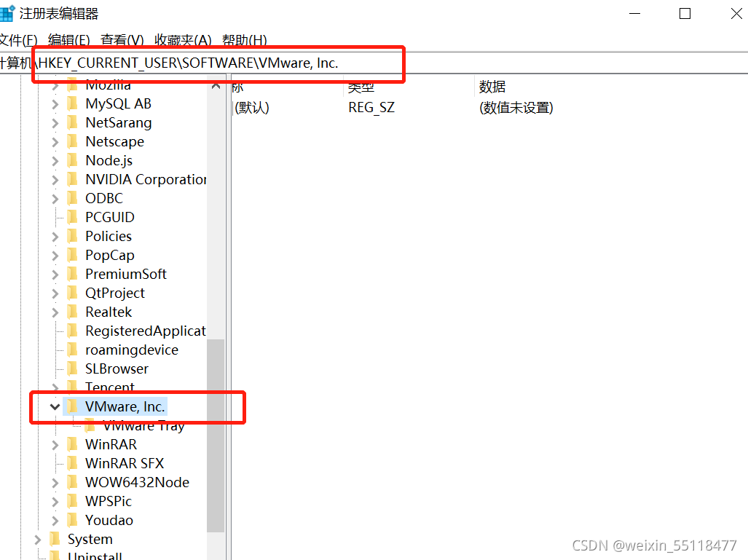Click the Realtek folder icon
This screenshot has width=748, height=560.
pos(73,312)
